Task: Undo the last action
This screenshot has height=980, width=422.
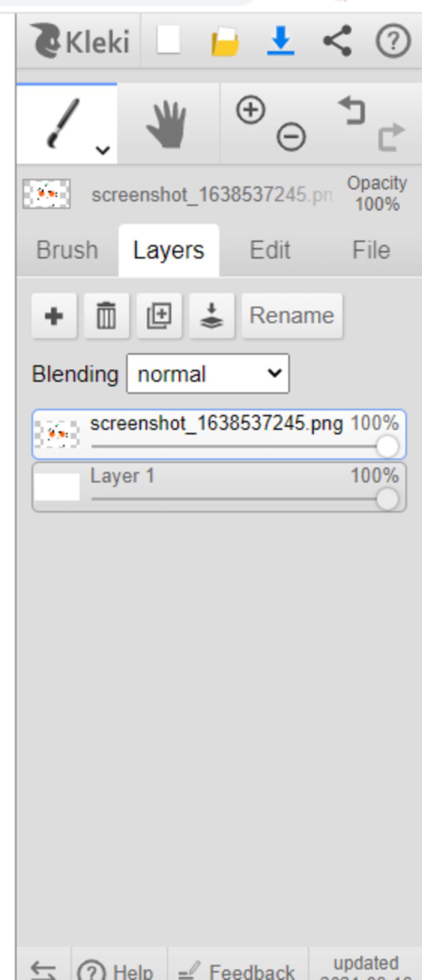Action: [x=353, y=111]
